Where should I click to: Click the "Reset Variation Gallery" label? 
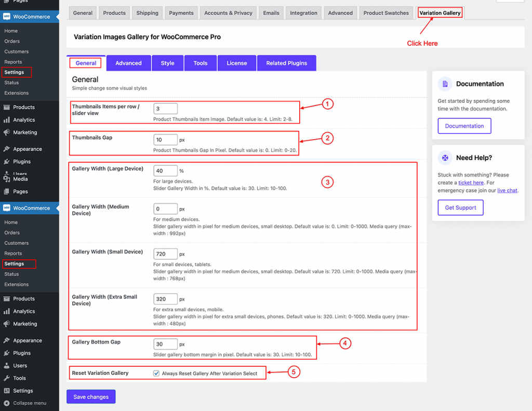tap(100, 373)
